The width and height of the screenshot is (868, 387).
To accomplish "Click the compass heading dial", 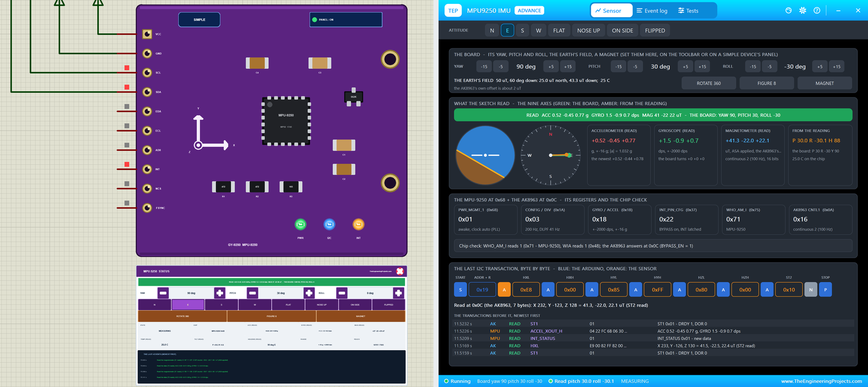I will coord(551,155).
